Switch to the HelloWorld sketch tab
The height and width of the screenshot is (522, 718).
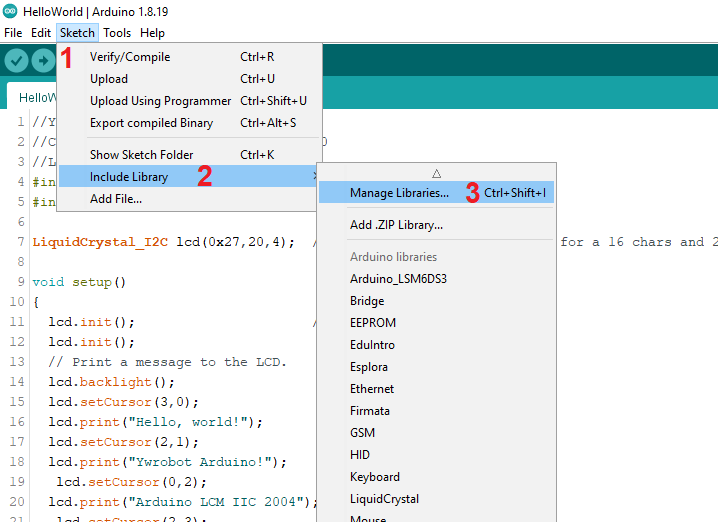(x=36, y=98)
